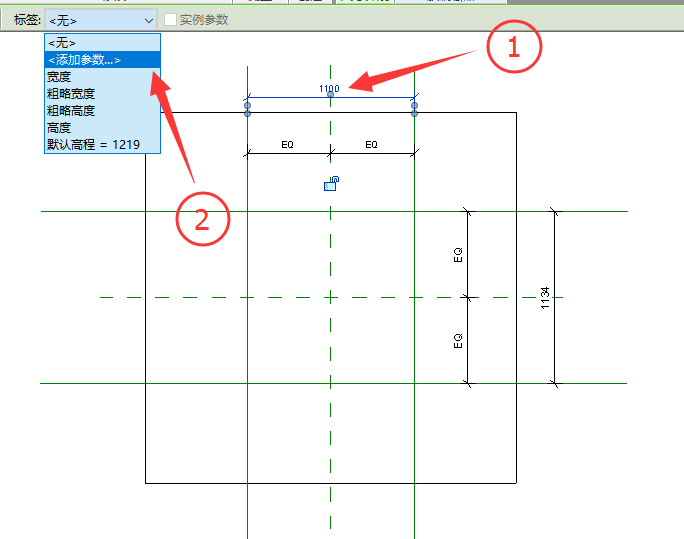Select <添加参数...> in the label list

[x=103, y=60]
